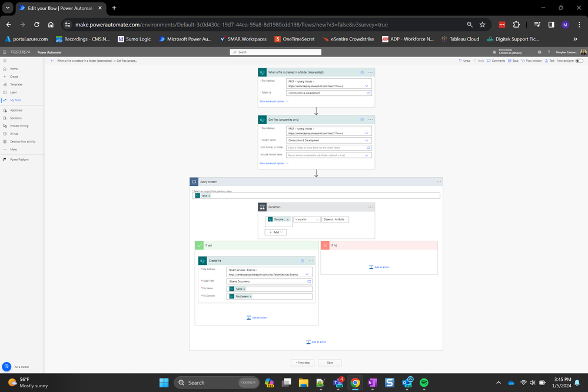Image resolution: width=588 pixels, height=392 pixels.
Task: Click the Power Automate search box
Action: tap(275, 52)
